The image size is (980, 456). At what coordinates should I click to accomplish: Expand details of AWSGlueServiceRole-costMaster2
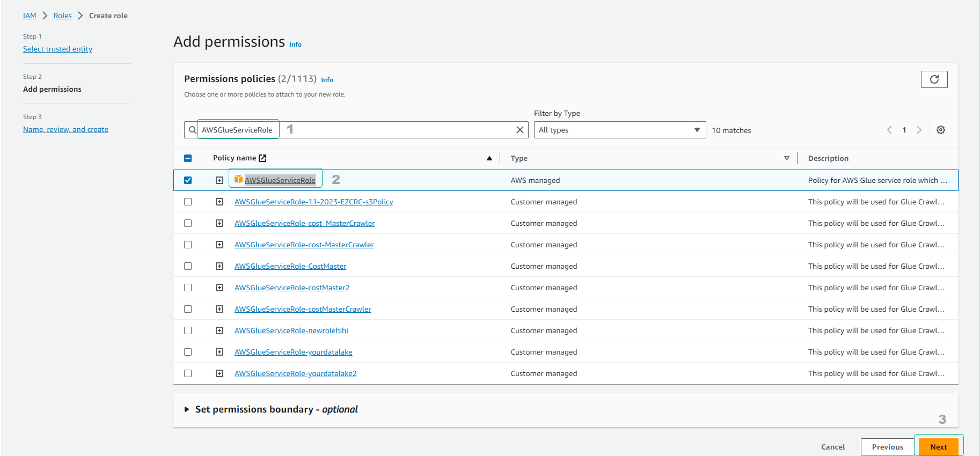[x=220, y=288]
